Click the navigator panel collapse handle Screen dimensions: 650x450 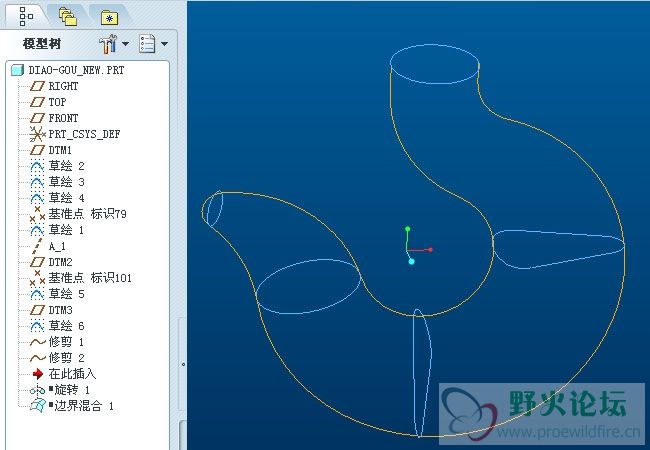click(183, 365)
